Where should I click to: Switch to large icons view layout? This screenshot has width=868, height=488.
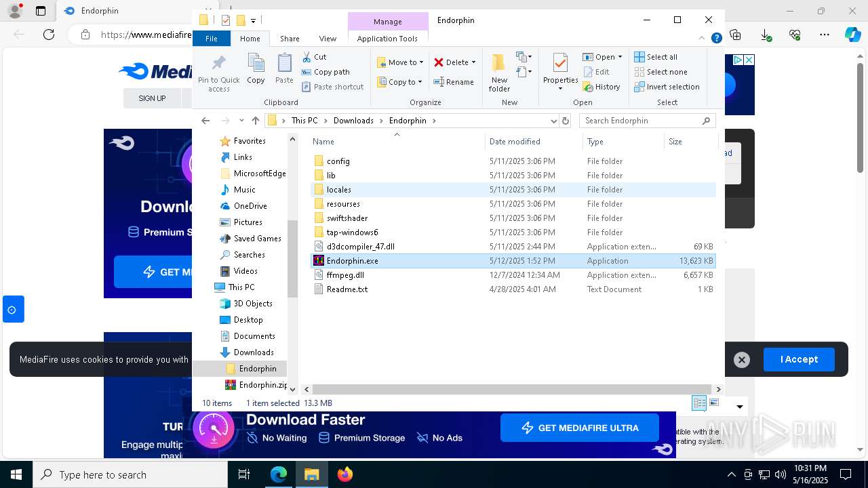[x=713, y=403]
